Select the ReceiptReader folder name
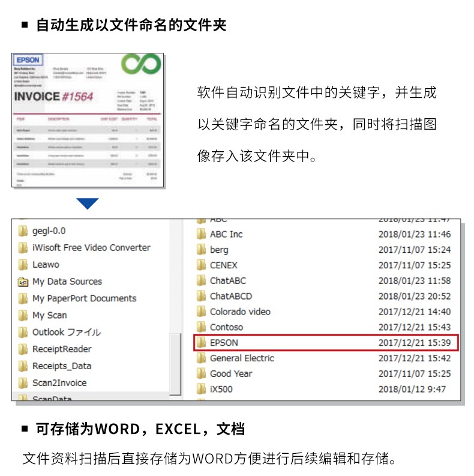This screenshot has width=474, height=476. click(x=62, y=349)
